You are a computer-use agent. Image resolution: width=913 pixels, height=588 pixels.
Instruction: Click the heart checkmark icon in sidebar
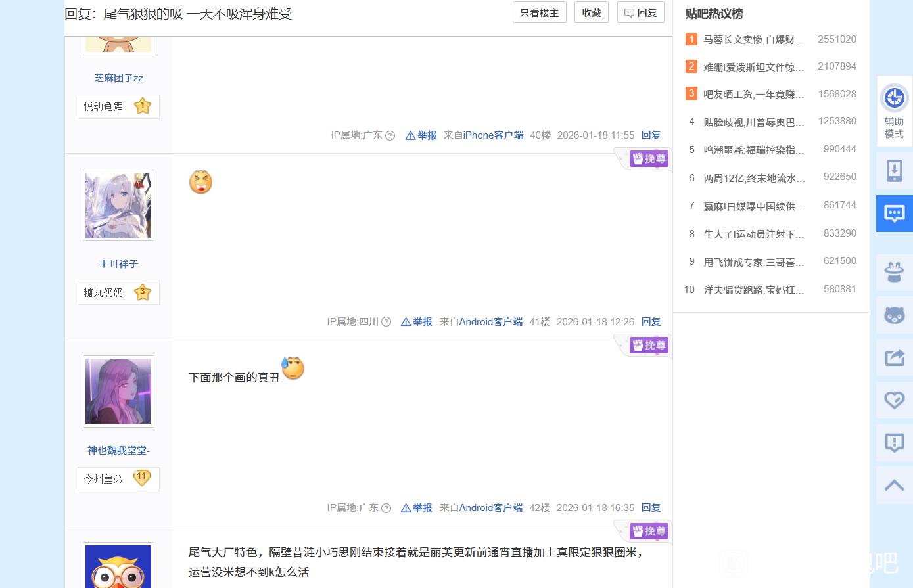pos(894,399)
